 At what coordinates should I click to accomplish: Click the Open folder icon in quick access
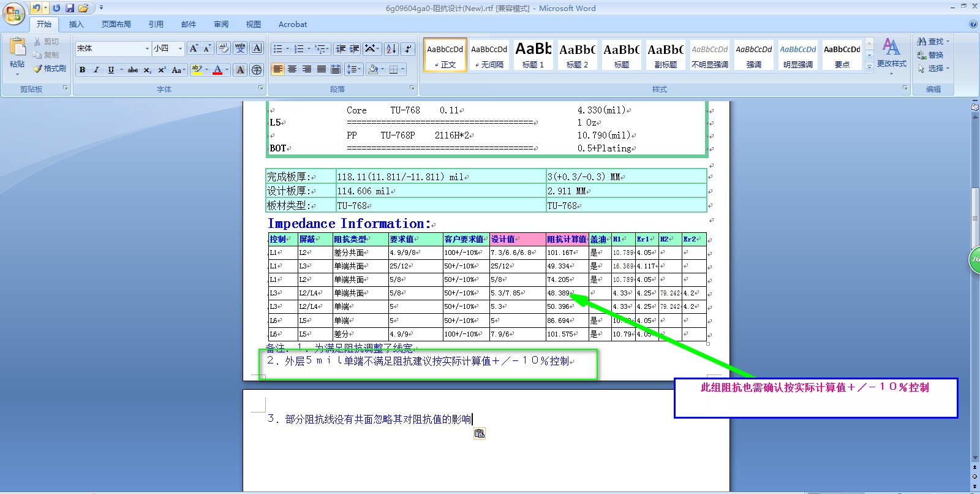pos(83,8)
